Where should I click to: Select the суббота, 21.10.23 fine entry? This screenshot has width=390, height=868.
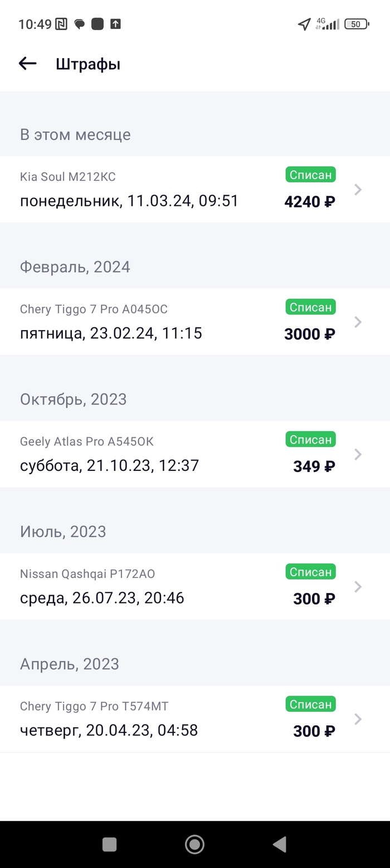click(x=109, y=466)
